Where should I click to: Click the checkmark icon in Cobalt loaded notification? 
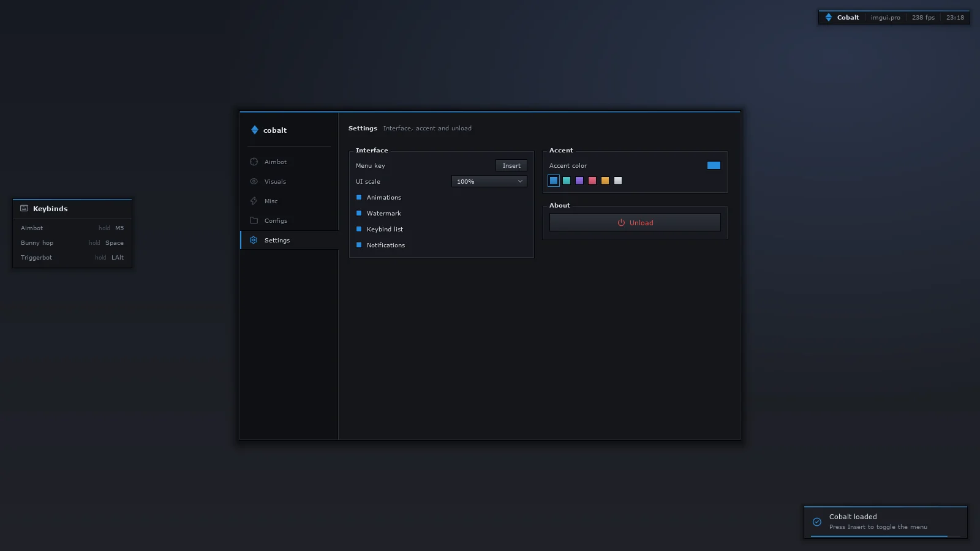817,522
